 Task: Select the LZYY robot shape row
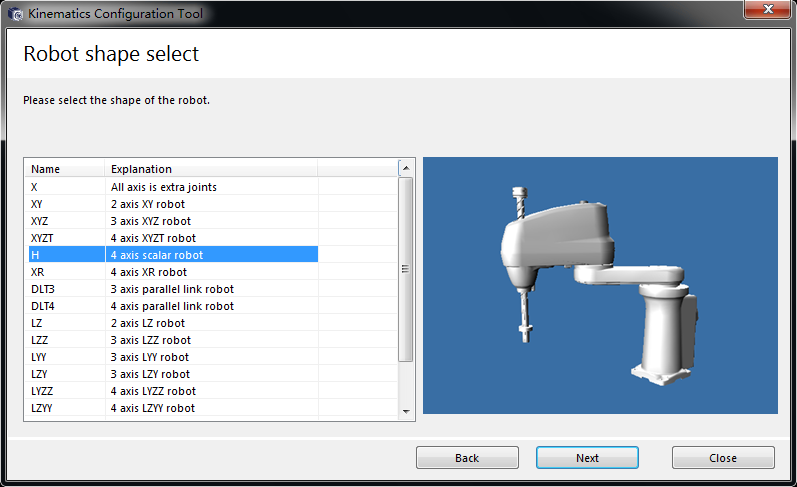(x=211, y=408)
